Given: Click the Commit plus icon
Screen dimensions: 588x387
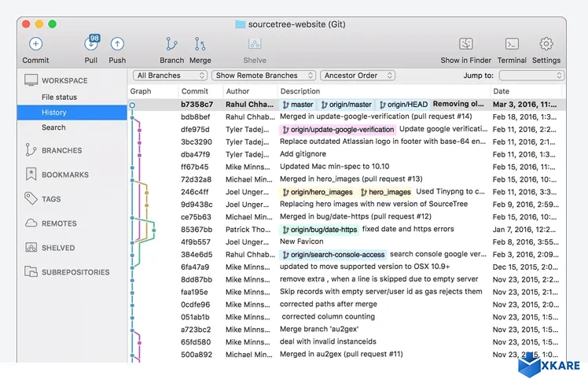Looking at the screenshot, I should point(35,44).
